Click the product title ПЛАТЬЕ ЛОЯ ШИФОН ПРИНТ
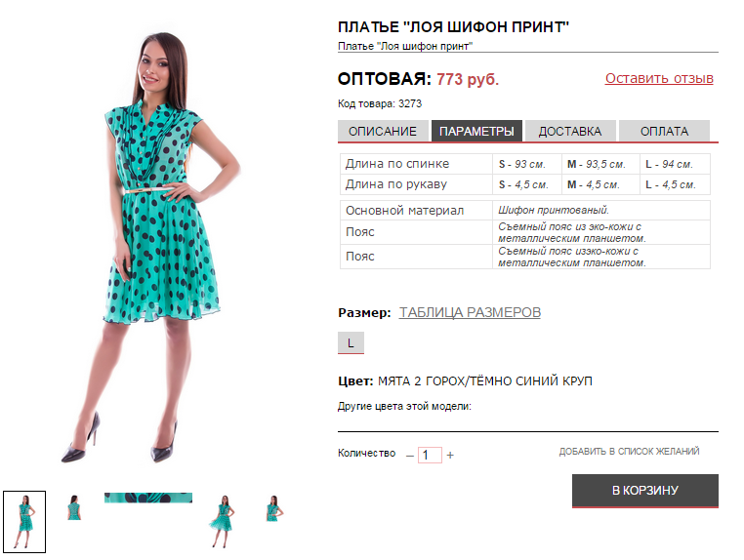Screen dimensions: 744x560 pyautogui.click(x=453, y=27)
